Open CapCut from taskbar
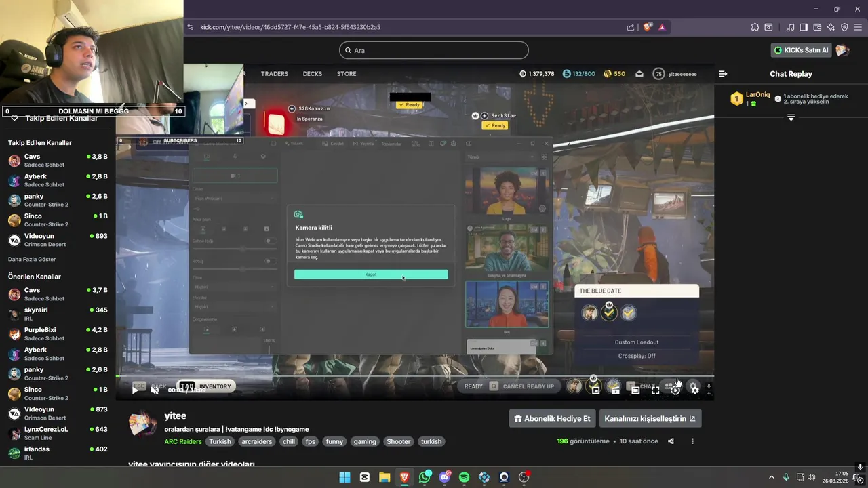The image size is (868, 488). [365, 477]
